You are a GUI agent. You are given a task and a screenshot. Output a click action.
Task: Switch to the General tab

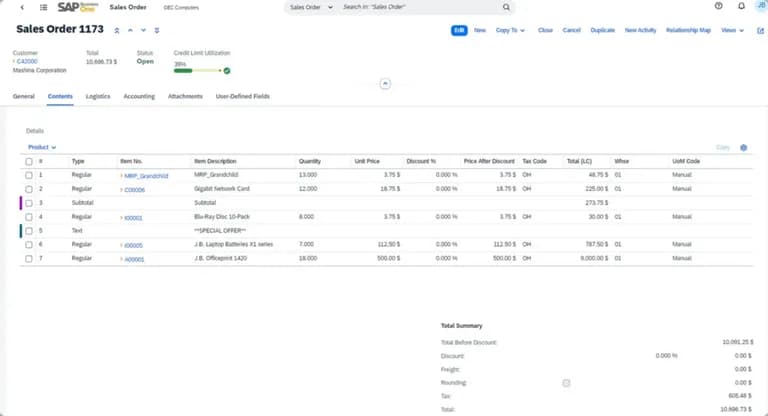(24, 97)
